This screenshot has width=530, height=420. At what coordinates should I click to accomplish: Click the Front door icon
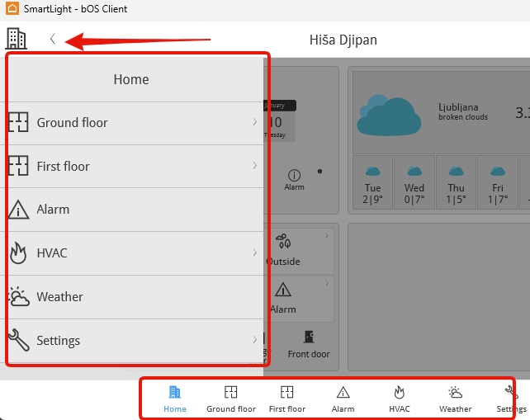pyautogui.click(x=309, y=337)
